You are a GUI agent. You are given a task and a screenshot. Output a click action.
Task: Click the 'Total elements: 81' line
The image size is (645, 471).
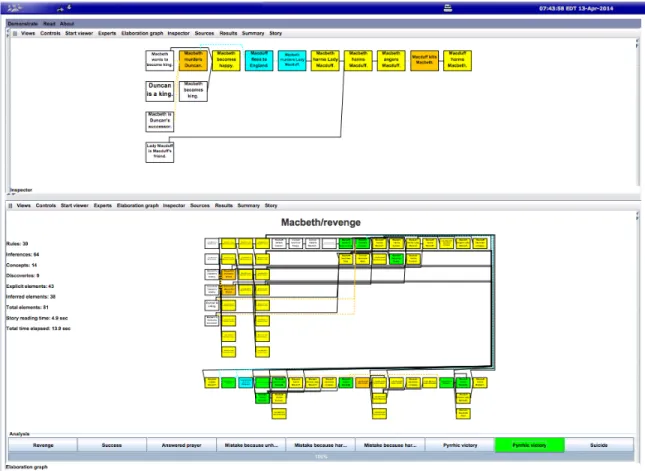pyautogui.click(x=27, y=307)
